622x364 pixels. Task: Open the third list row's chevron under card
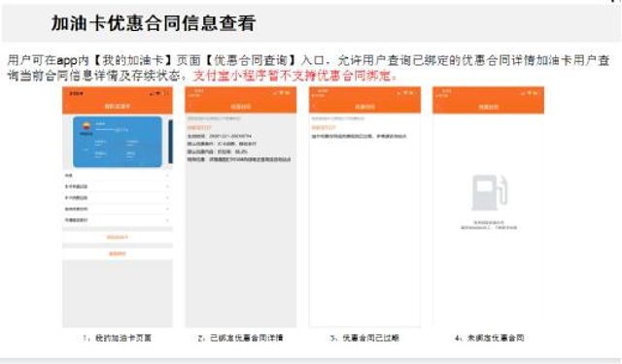pyautogui.click(x=167, y=197)
